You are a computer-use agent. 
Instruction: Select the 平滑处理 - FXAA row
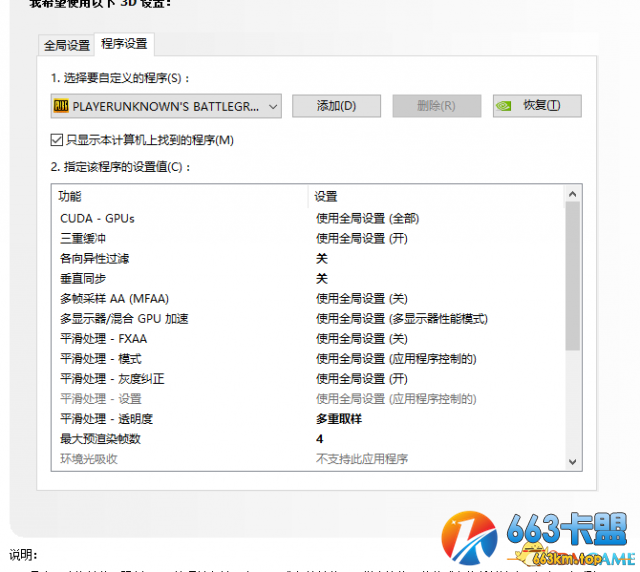(308, 339)
